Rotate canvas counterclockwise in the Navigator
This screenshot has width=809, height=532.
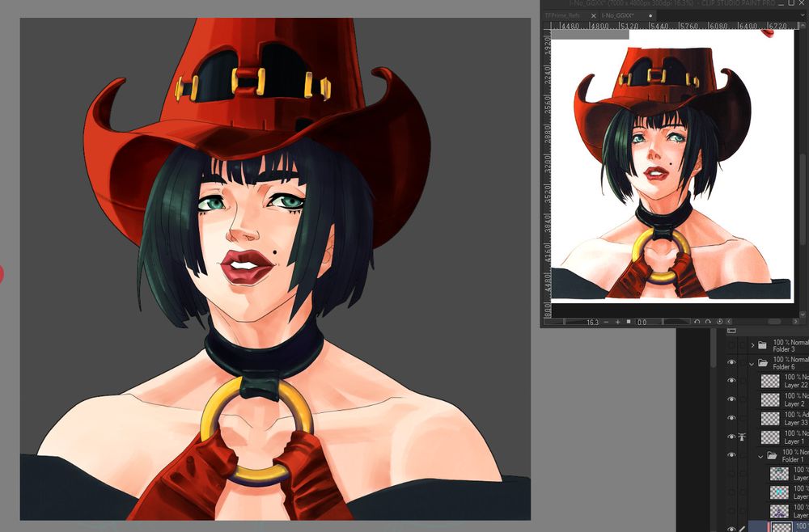[x=697, y=322]
